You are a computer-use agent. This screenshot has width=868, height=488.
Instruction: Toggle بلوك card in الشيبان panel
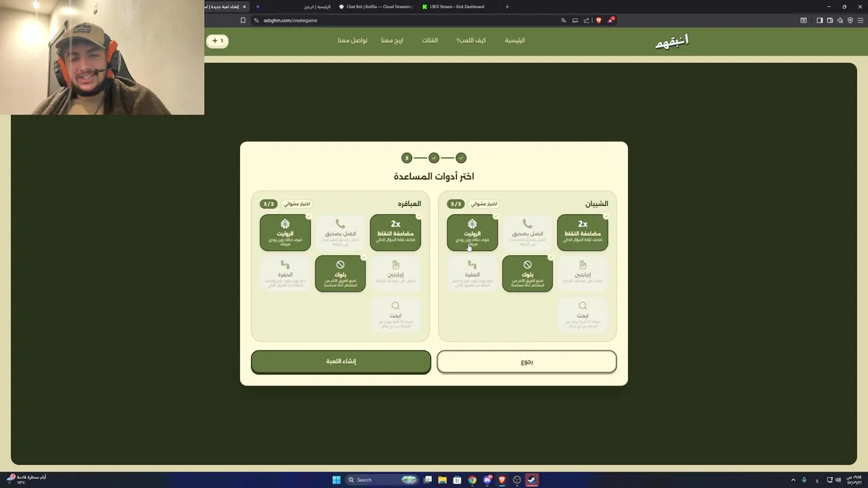tap(528, 274)
